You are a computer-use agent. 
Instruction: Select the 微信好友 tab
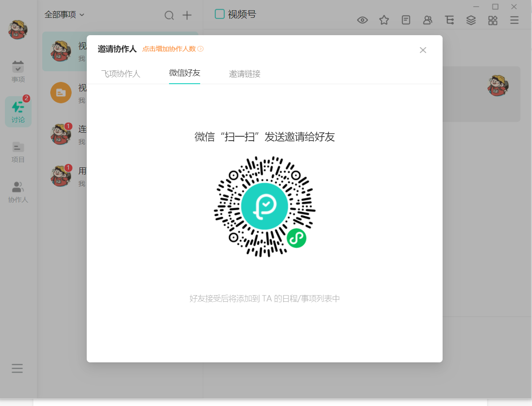[x=185, y=73]
